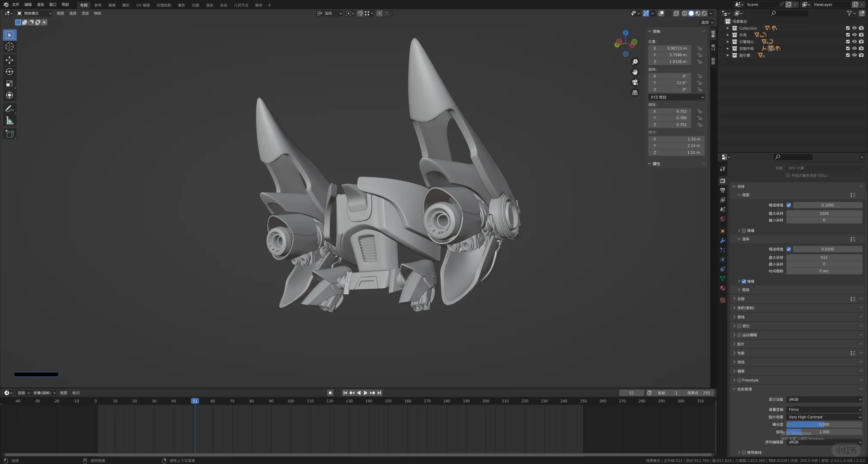Switch to the UV 编辑 workspace tab
The width and height of the screenshot is (868, 464).
pos(143,5)
